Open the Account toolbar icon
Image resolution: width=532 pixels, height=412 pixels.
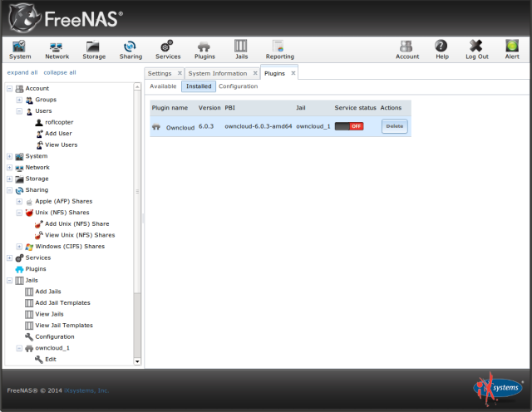tap(406, 50)
